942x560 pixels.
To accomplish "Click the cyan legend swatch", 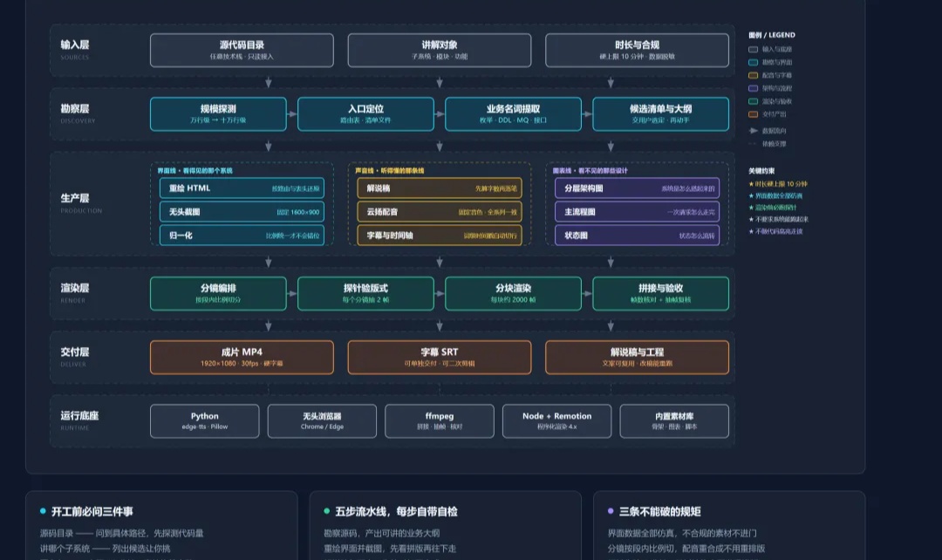I will (753, 63).
